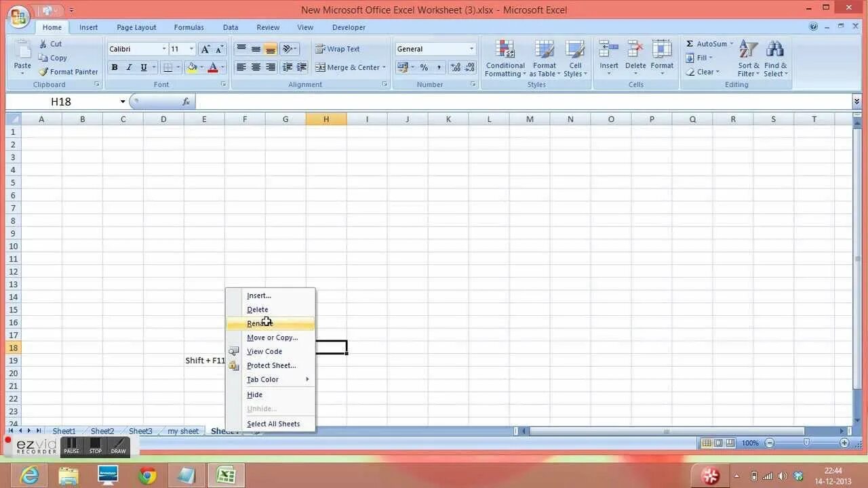The height and width of the screenshot is (488, 868).
Task: Open Cell Styles gallery
Action: point(575,59)
